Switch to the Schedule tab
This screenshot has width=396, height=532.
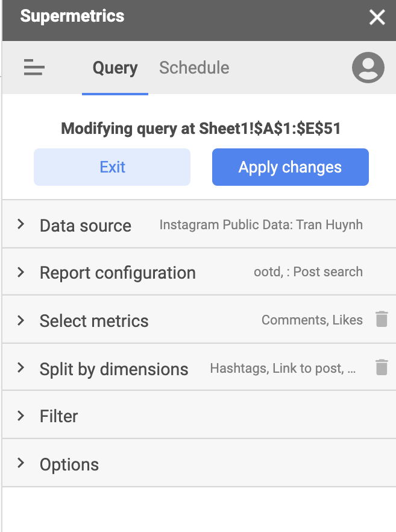194,68
